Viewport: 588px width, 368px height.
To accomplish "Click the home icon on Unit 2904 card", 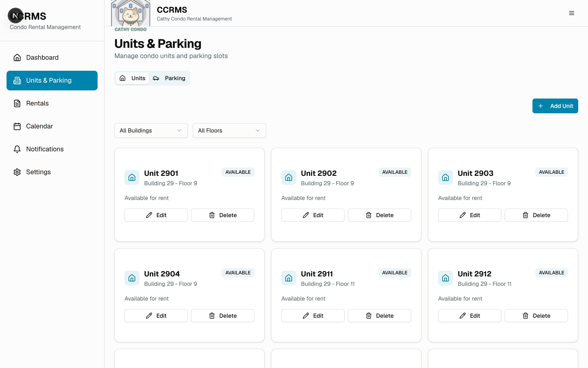I will pyautogui.click(x=132, y=278).
